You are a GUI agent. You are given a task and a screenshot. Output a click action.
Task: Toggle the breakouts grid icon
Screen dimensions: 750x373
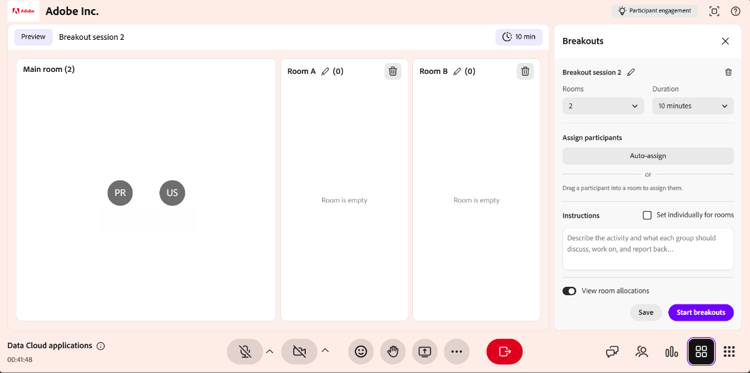coord(701,352)
